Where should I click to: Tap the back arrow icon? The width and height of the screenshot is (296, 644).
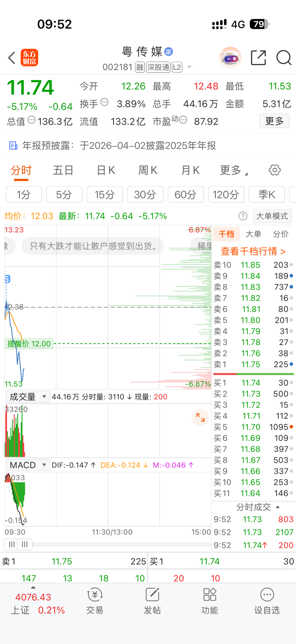(x=12, y=58)
